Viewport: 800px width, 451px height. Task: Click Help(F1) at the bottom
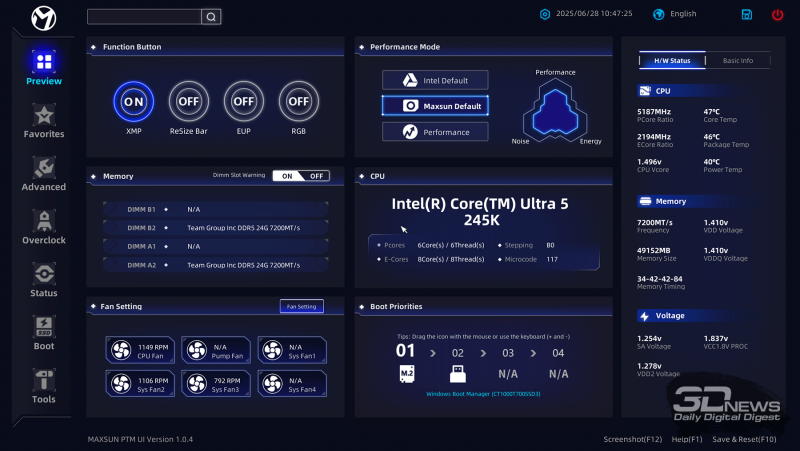(x=687, y=439)
